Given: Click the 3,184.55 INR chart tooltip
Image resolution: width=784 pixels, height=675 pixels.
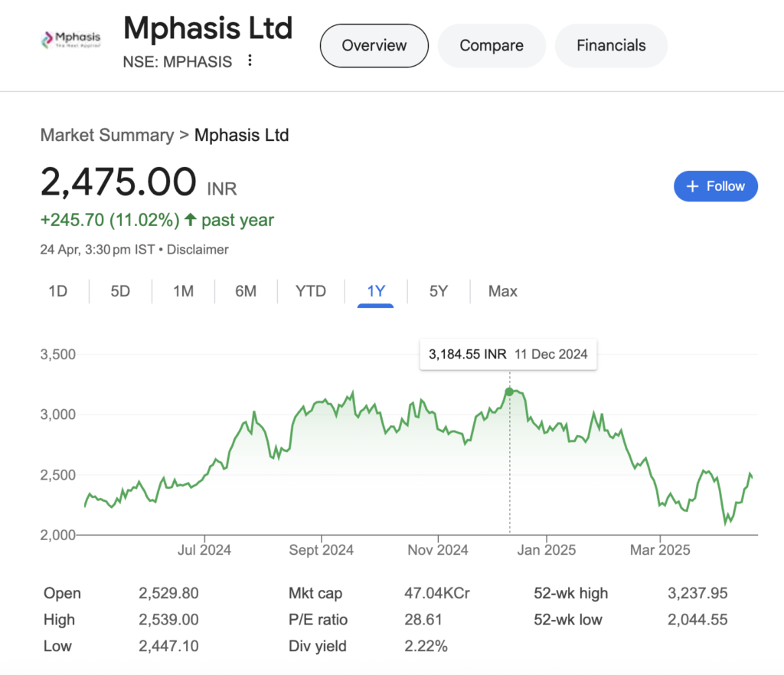Looking at the screenshot, I should pos(508,354).
